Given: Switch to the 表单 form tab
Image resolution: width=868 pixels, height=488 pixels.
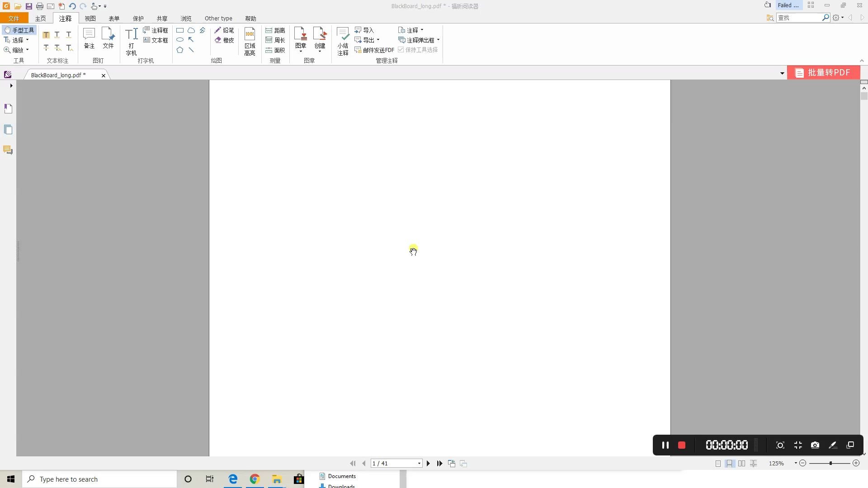Looking at the screenshot, I should 114,19.
